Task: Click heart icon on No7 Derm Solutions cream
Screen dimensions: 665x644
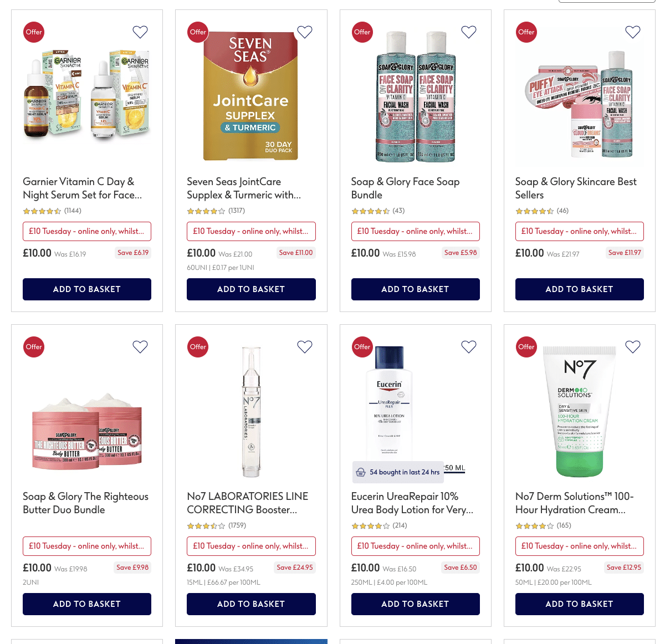Action: click(x=633, y=347)
